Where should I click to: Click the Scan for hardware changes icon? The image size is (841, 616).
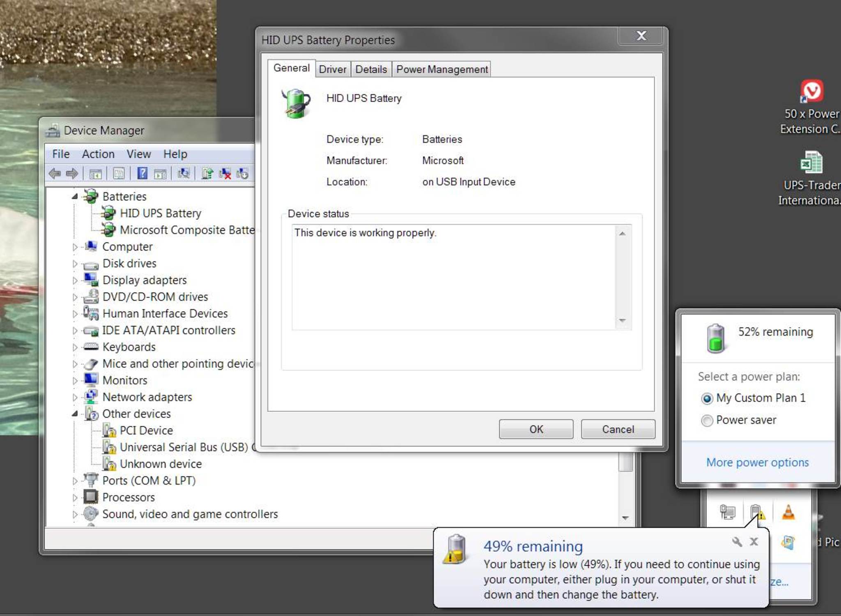184,173
